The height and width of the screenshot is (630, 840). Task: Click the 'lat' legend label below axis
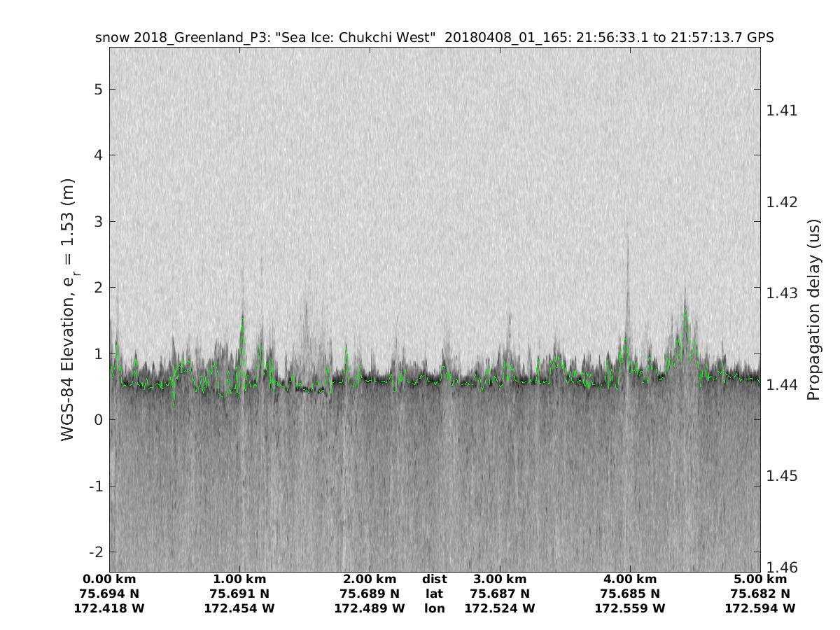434,594
